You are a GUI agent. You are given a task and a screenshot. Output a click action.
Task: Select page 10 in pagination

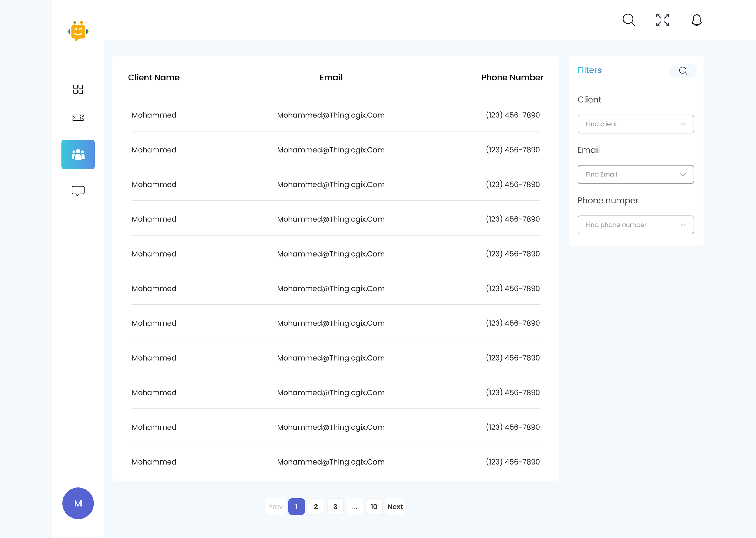pos(374,506)
